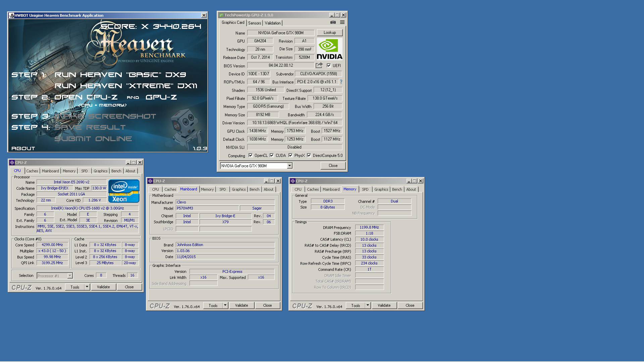This screenshot has width=644, height=362.
Task: Click Run Heaven "Basic" DX9 step
Action: [x=120, y=75]
